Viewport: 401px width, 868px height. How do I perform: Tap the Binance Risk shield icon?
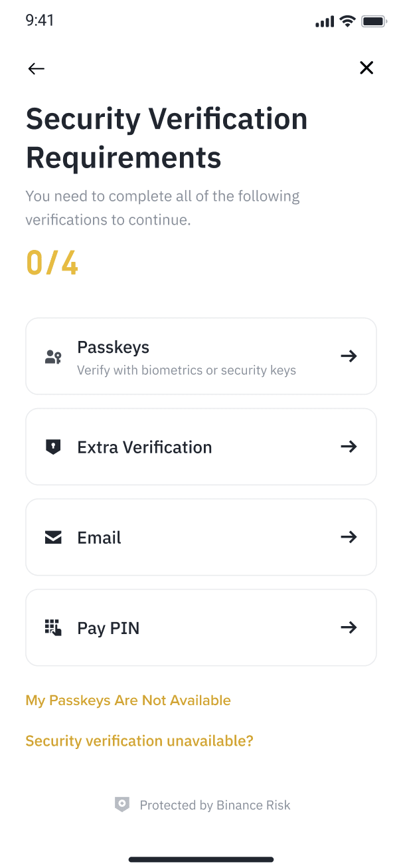[121, 805]
